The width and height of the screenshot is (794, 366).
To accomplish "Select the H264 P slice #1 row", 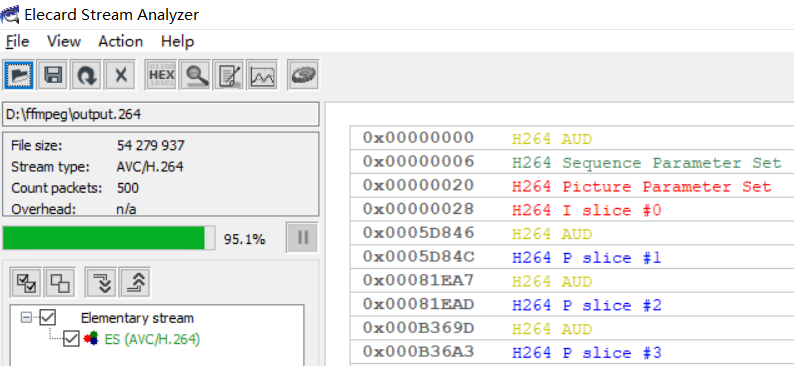I will (x=572, y=258).
